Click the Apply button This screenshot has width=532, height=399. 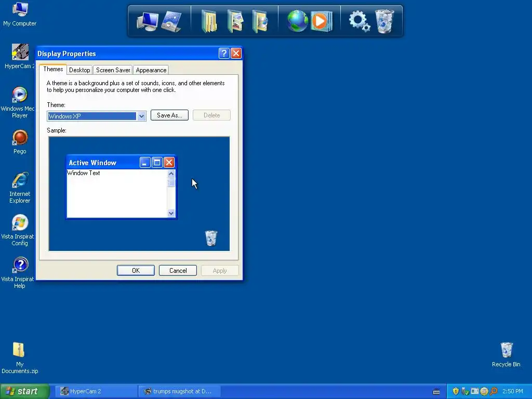point(220,270)
